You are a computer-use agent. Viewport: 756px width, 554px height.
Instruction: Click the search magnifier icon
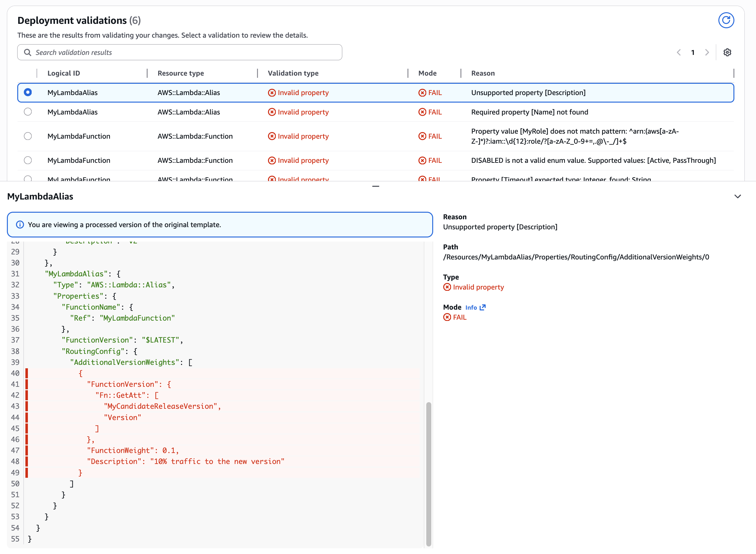[28, 52]
